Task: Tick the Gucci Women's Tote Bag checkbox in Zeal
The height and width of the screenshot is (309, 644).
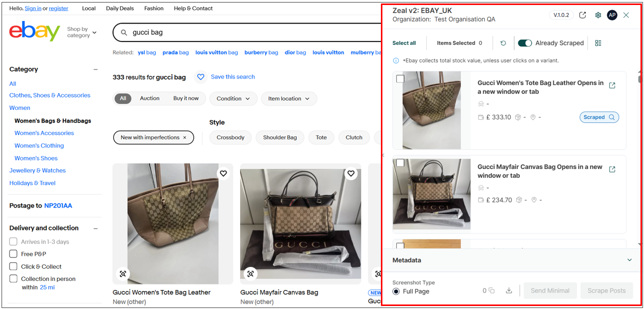Action: [x=400, y=79]
